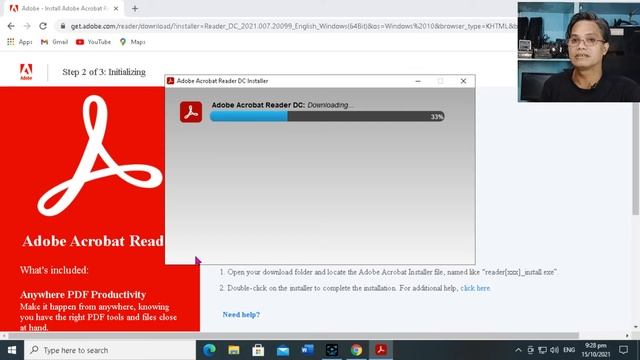Switch to Chrome in taskbar
Viewport: 640px width, 360px height.
click(x=356, y=350)
